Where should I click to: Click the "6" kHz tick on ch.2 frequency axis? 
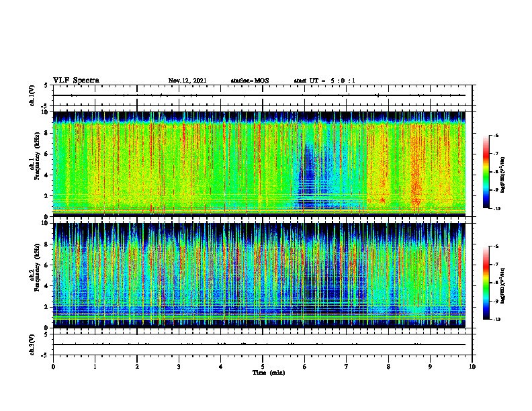tap(48, 265)
